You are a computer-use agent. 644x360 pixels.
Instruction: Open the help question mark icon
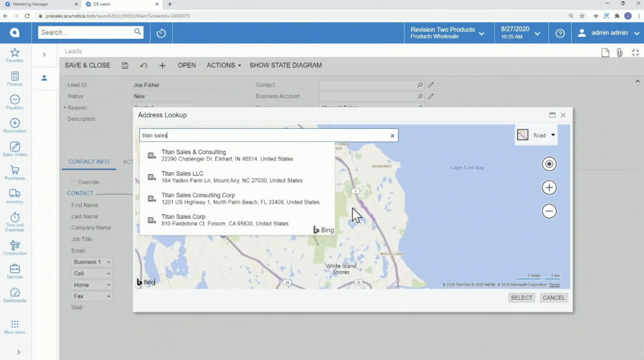pos(560,33)
